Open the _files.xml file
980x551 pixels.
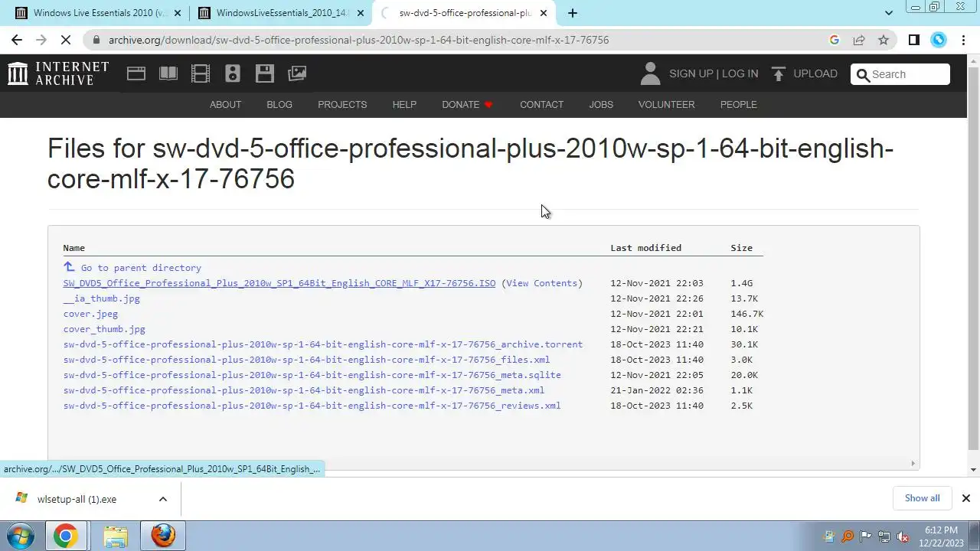click(x=306, y=360)
